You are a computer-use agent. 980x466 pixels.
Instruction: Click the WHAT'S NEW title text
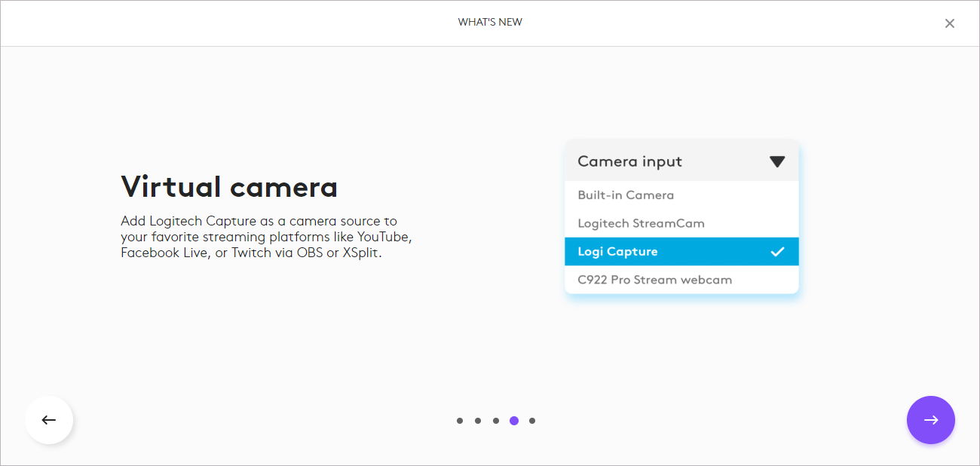490,22
